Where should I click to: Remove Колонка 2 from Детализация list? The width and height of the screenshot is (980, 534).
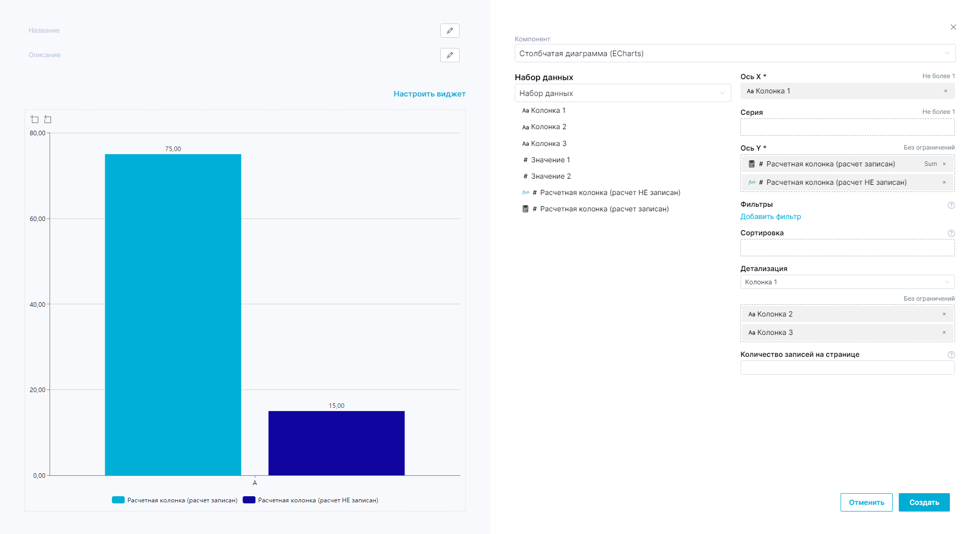tap(944, 314)
